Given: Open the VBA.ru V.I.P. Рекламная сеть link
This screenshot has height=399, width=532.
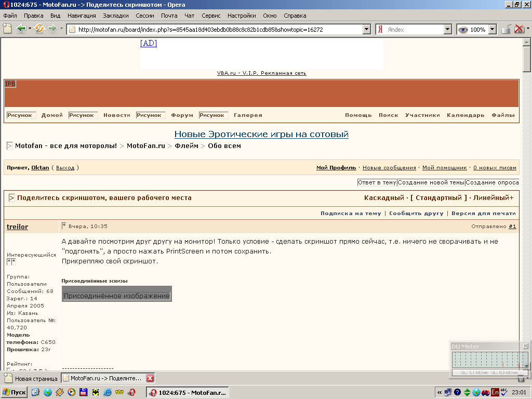Looking at the screenshot, I should click(262, 73).
